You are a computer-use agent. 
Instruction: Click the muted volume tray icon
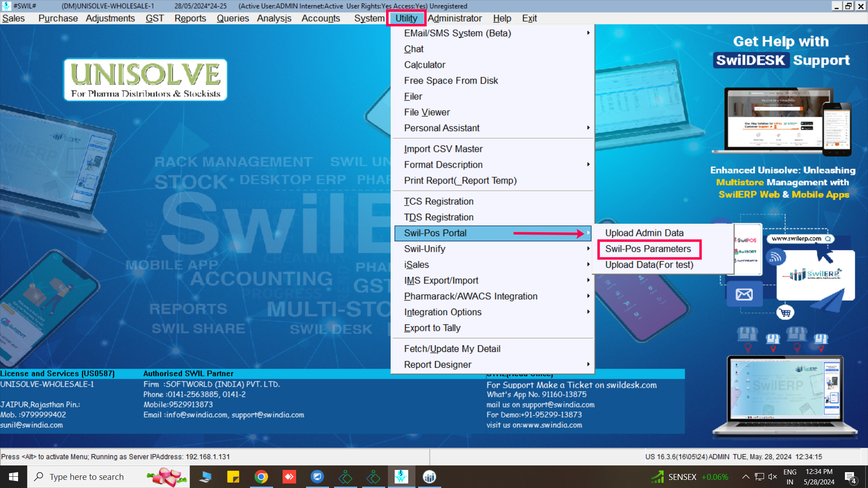tap(773, 477)
